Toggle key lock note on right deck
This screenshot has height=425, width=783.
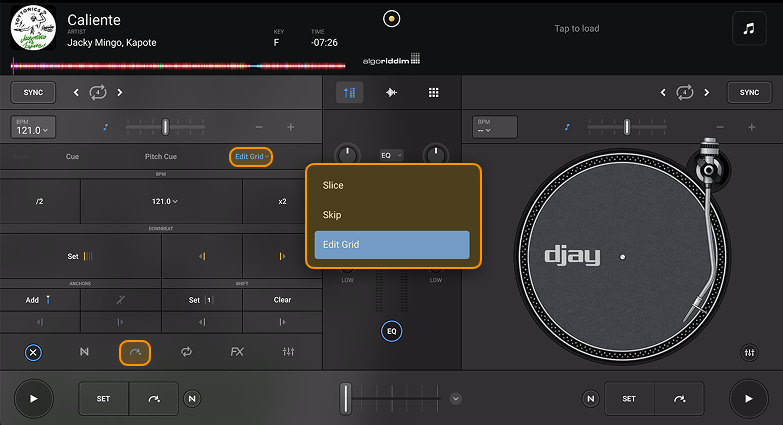pyautogui.click(x=567, y=127)
